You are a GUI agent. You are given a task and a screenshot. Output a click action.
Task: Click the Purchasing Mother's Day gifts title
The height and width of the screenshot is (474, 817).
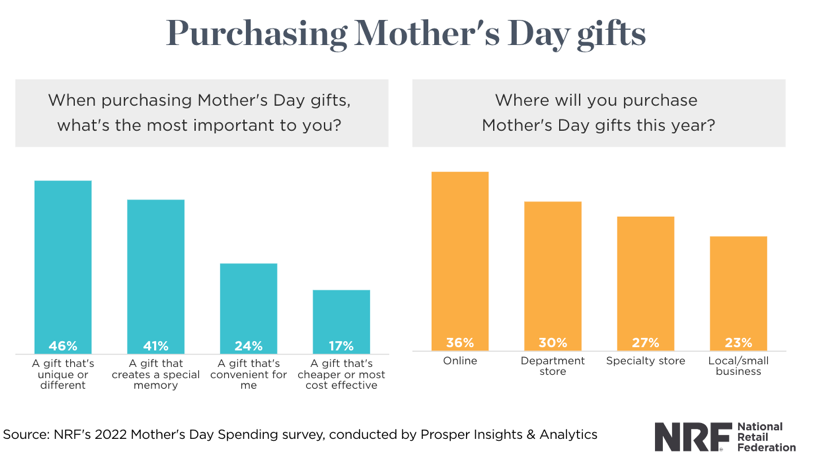(x=406, y=33)
